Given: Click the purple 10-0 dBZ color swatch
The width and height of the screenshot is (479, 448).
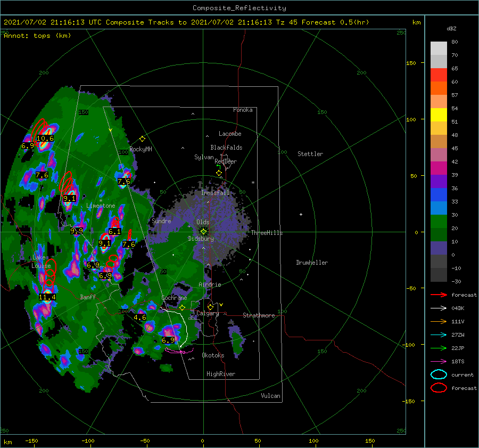Looking at the screenshot, I should pos(439,248).
